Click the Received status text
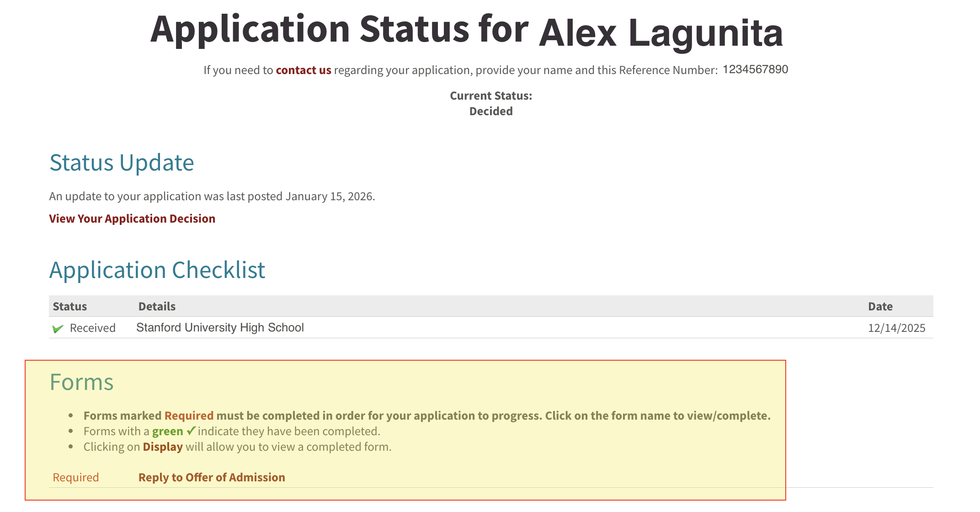980x512 pixels. [x=92, y=328]
